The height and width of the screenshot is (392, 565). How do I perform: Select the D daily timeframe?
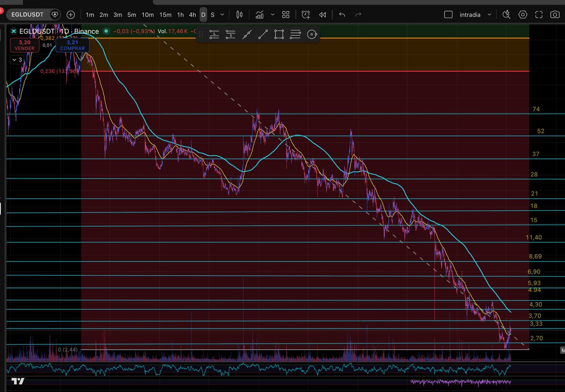tap(203, 15)
